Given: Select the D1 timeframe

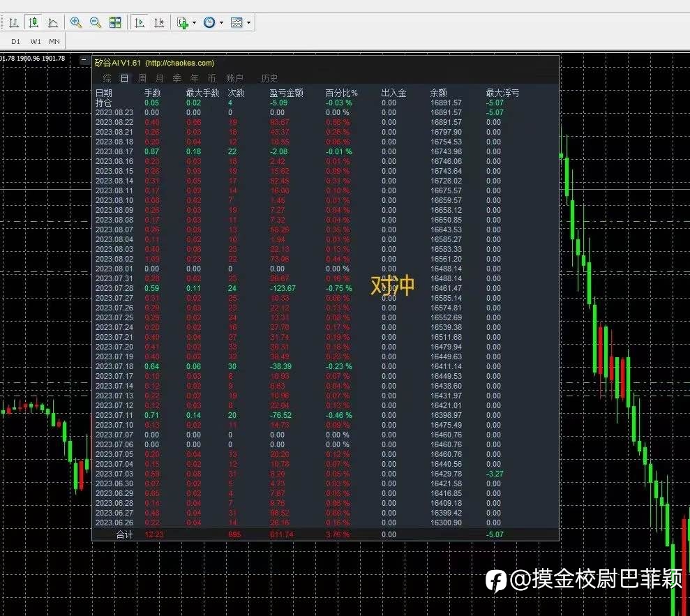Looking at the screenshot, I should click(x=16, y=41).
